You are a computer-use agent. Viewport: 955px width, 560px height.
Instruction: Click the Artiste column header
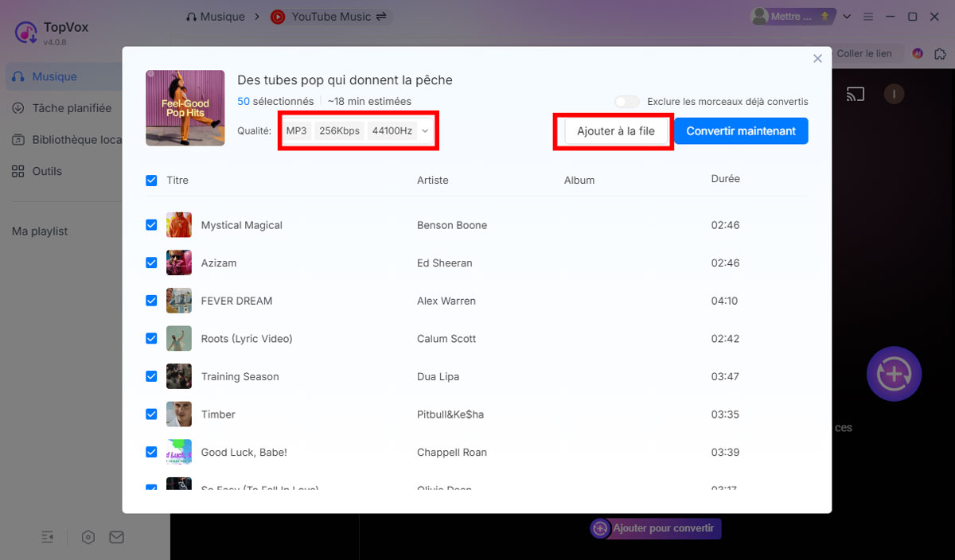(x=432, y=181)
